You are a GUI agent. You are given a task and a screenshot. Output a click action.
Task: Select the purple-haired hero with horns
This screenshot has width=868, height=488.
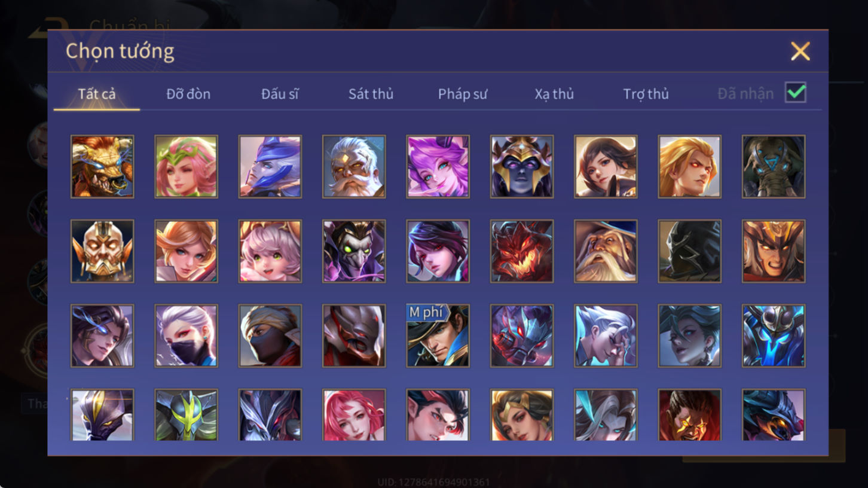point(438,166)
